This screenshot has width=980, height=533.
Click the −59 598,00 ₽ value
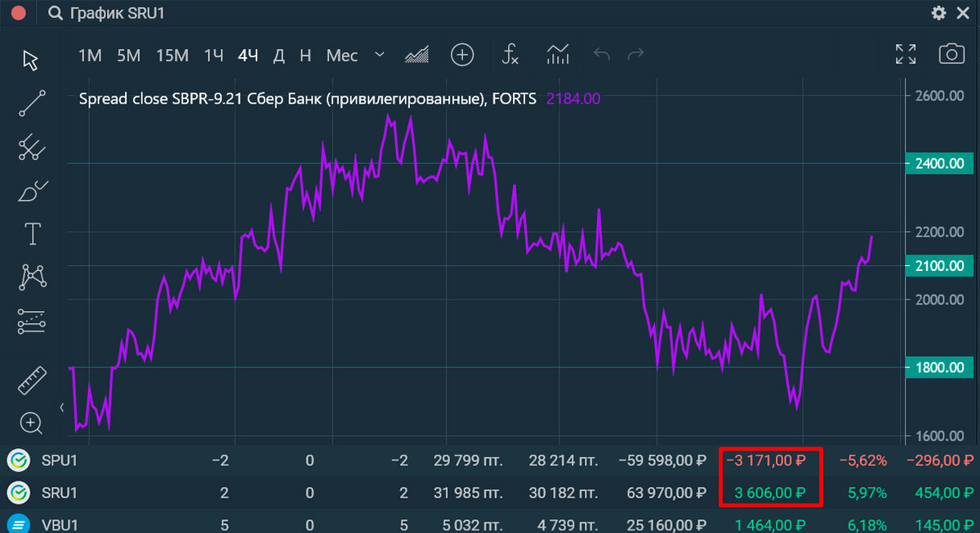[x=662, y=460]
